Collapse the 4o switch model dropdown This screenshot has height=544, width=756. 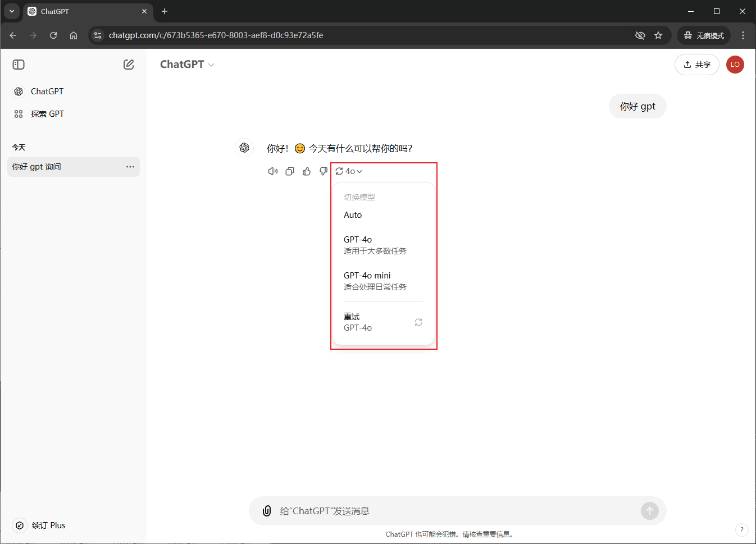[x=349, y=171]
